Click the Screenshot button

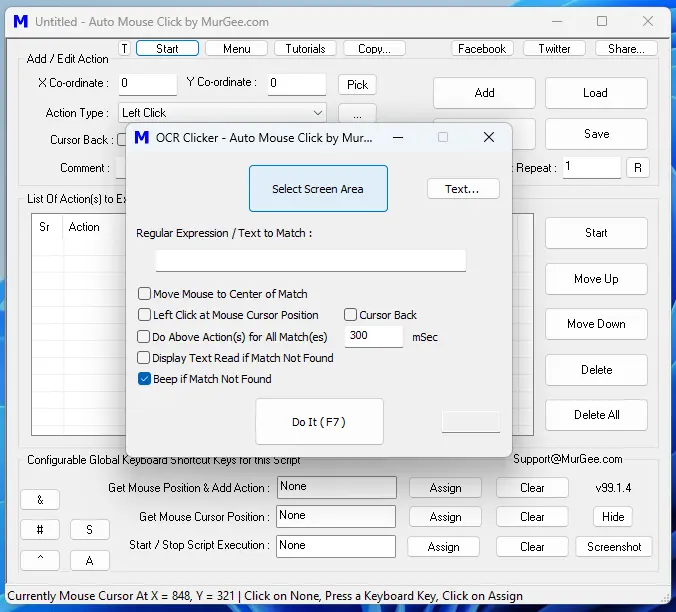coord(614,547)
